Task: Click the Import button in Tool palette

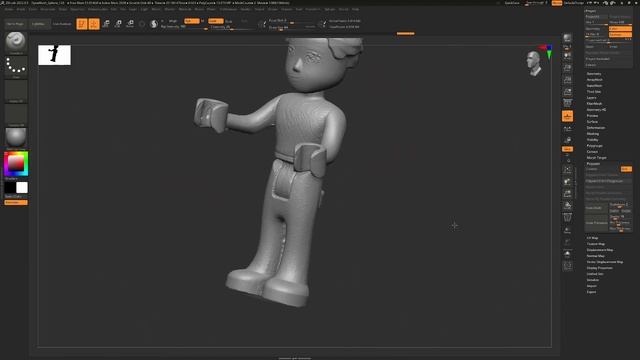Action: tap(591, 286)
